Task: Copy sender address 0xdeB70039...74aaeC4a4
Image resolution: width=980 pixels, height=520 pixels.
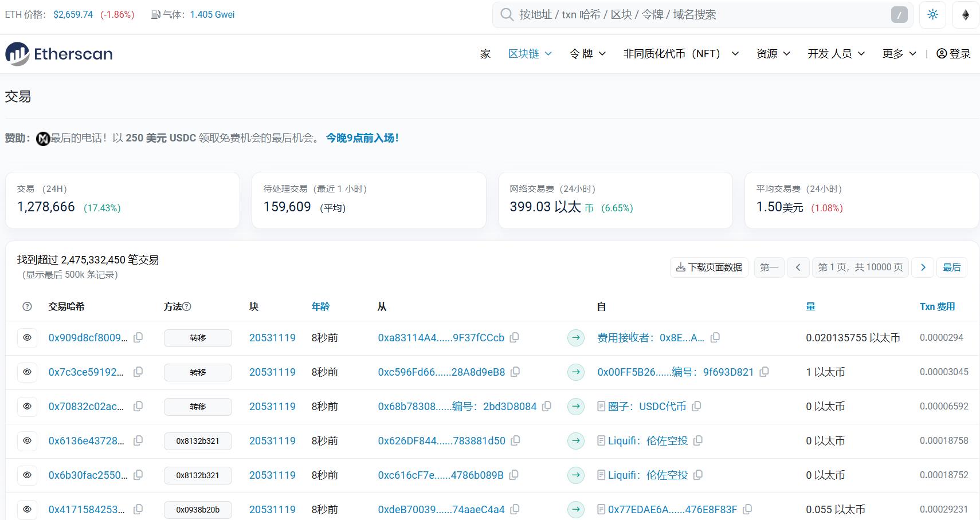Action: [515, 510]
